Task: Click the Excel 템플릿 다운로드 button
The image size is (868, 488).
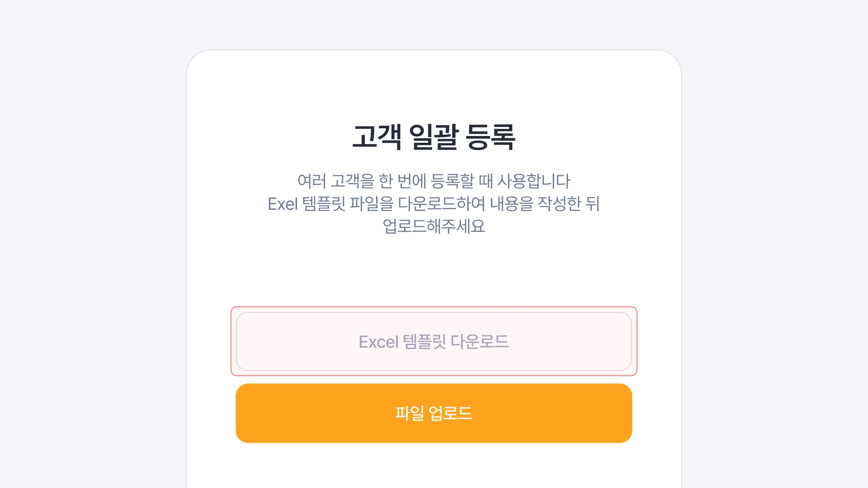Action: [x=434, y=342]
